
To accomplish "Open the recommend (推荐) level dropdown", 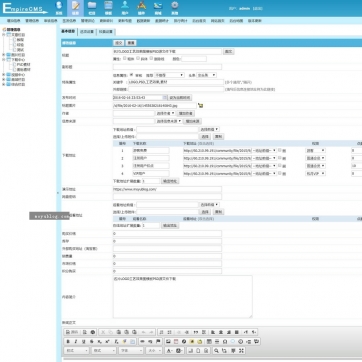I will 169,75.
